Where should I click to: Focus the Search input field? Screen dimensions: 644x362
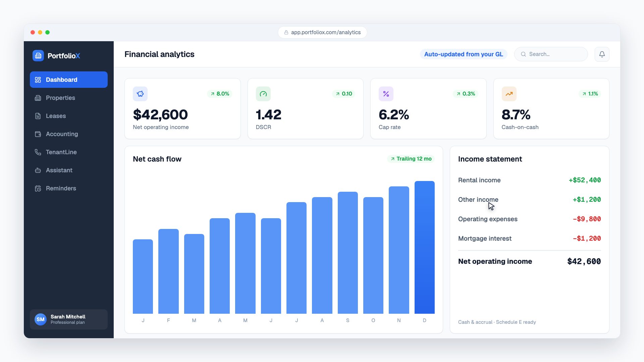pyautogui.click(x=551, y=54)
